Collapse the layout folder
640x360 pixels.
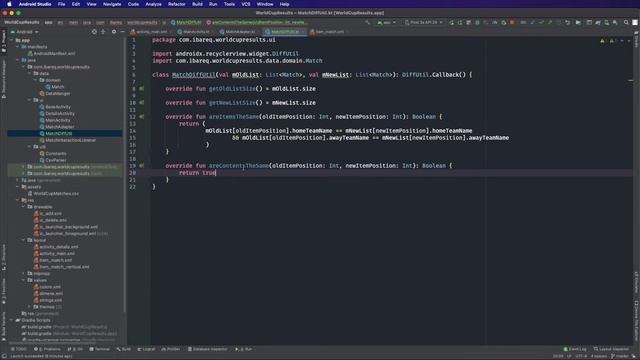point(24,240)
